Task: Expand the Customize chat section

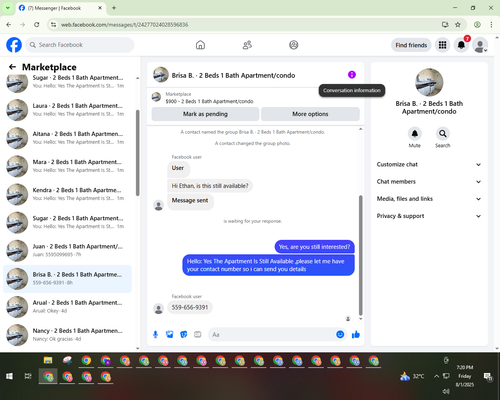Action: click(x=429, y=164)
